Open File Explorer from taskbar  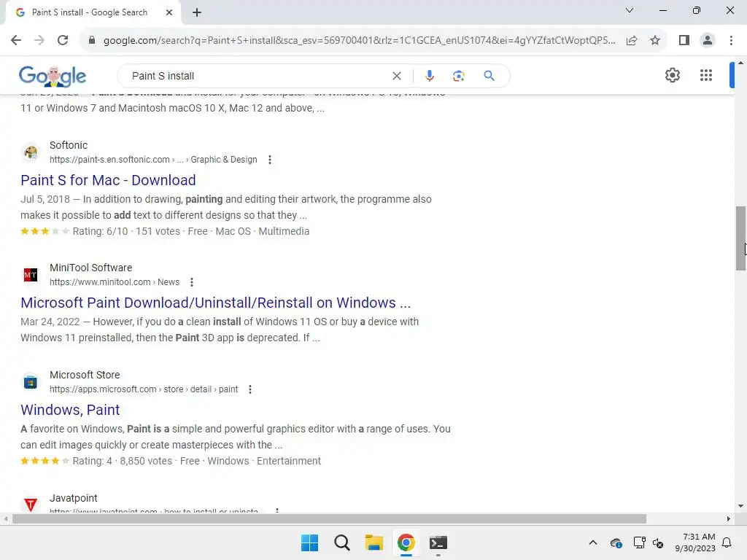[x=374, y=542]
